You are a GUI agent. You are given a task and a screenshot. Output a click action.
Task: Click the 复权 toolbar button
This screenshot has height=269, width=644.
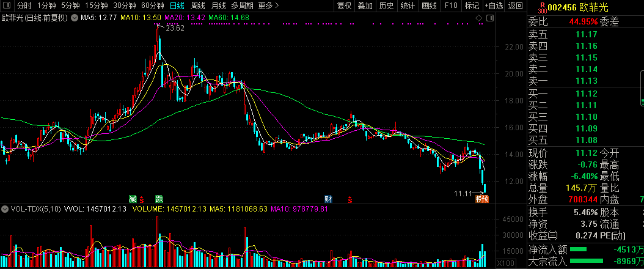[345, 6]
